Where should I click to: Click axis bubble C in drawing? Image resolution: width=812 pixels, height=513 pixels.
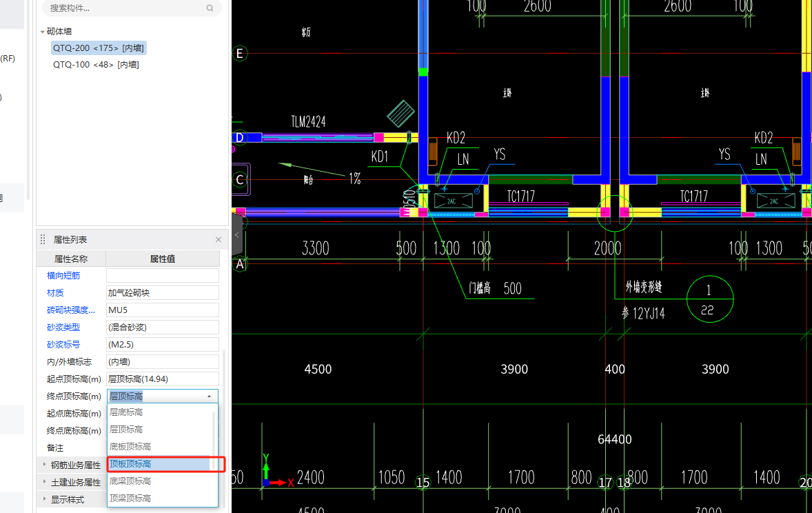pos(240,180)
